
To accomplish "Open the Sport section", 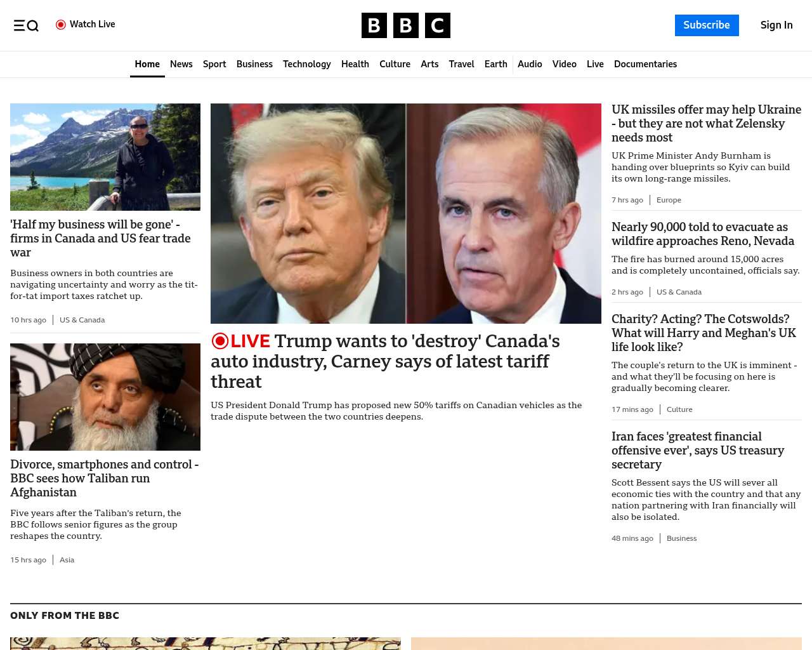I will pyautogui.click(x=214, y=64).
